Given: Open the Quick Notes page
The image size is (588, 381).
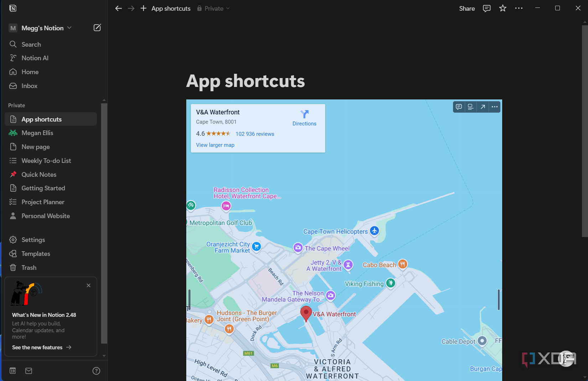Looking at the screenshot, I should point(51,175).
